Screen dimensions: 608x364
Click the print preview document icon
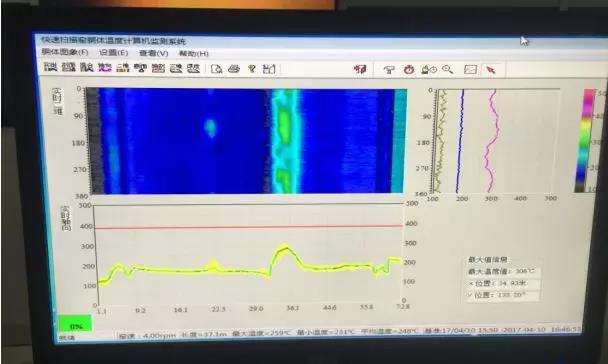click(x=216, y=69)
